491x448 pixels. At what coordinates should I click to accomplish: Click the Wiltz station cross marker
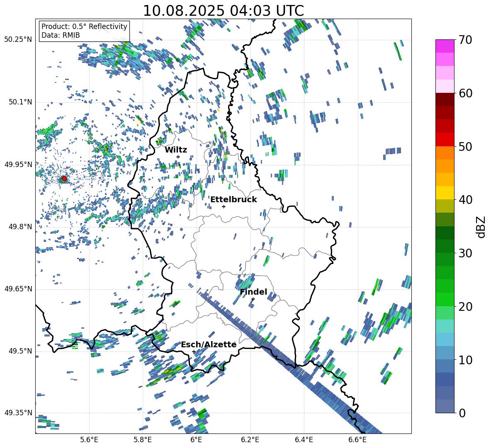pyautogui.click(x=178, y=157)
